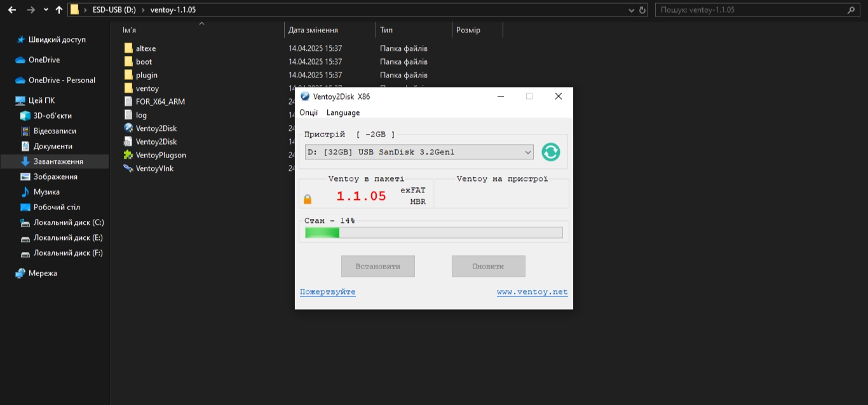The image size is (868, 405).
Task: Expand the address bar history dropdown
Action: pos(631,10)
